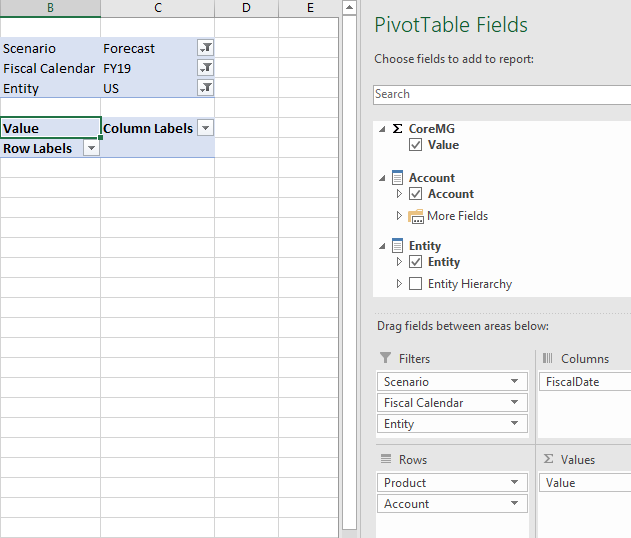Open the Column Labels dropdown arrow
This screenshot has width=631, height=538.
[206, 128]
